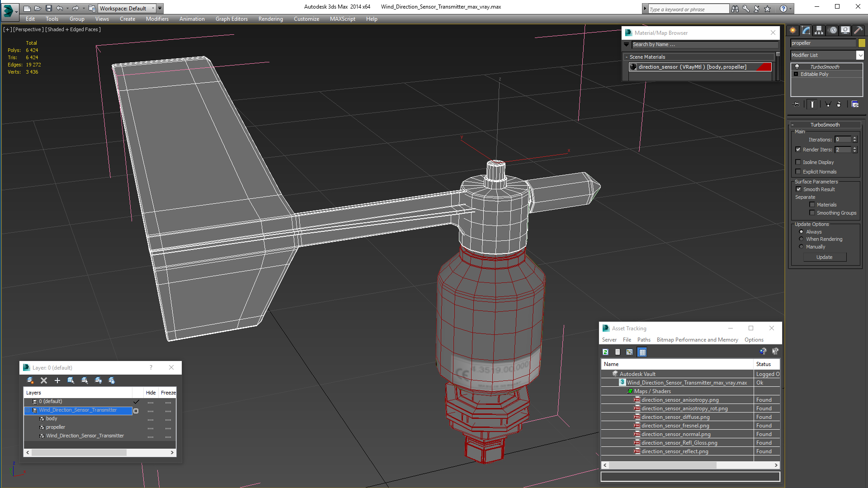Expand the Editable Poly stack entry

(796, 74)
